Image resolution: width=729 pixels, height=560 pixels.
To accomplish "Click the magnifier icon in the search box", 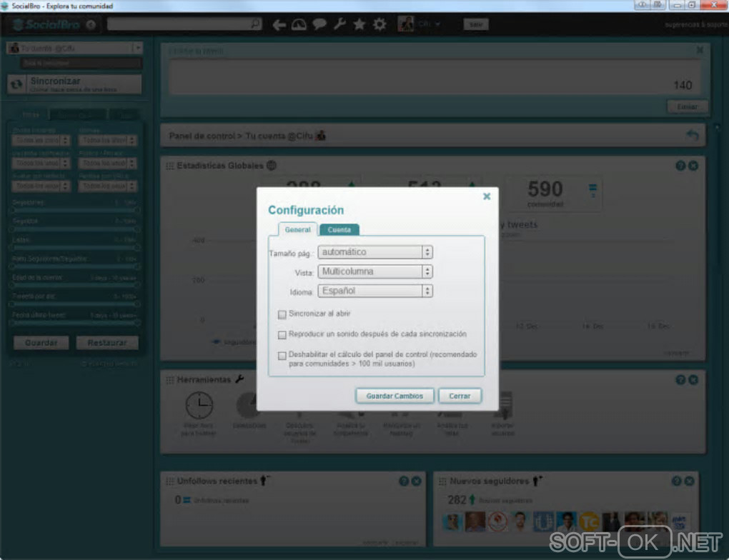I will pyautogui.click(x=255, y=24).
